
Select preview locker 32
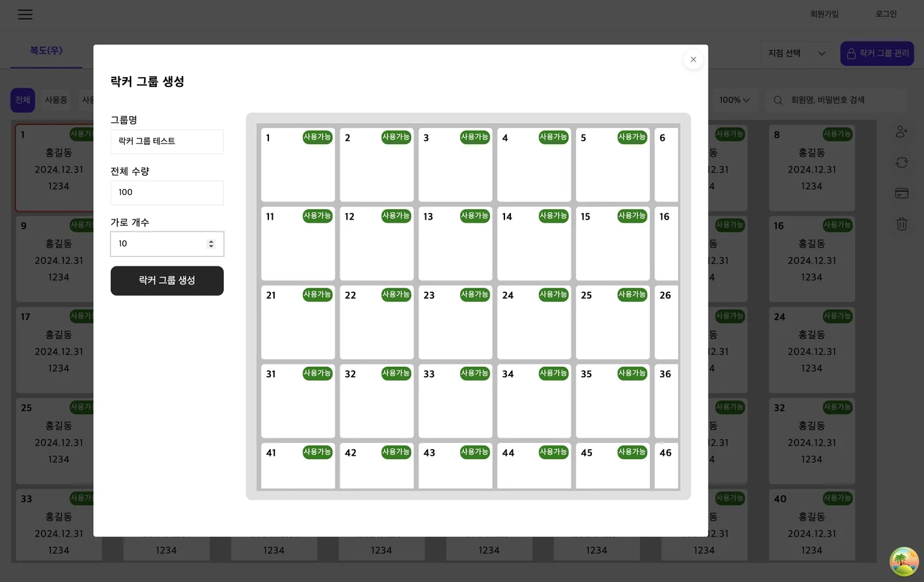[377, 401]
